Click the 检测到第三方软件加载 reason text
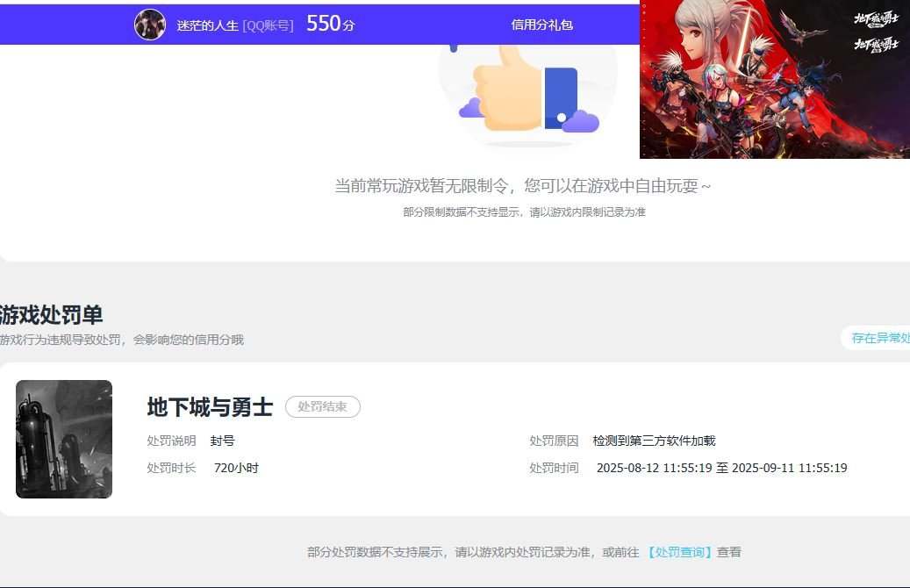 click(x=654, y=441)
